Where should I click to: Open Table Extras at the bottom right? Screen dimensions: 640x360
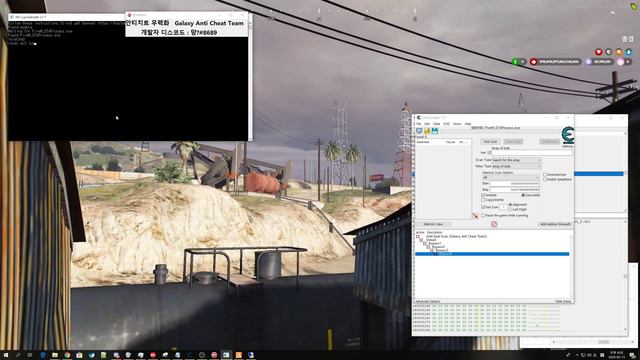point(563,301)
